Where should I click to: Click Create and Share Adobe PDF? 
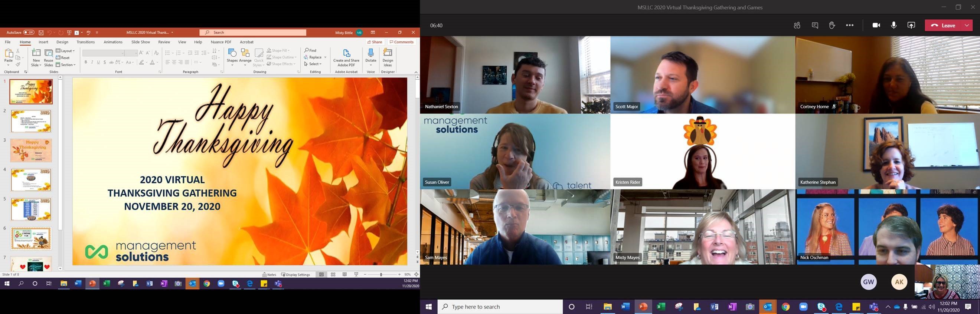pos(346,58)
